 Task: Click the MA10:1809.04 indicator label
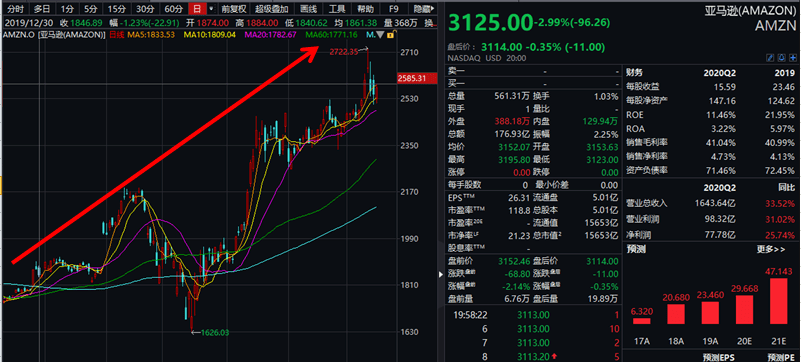click(209, 35)
